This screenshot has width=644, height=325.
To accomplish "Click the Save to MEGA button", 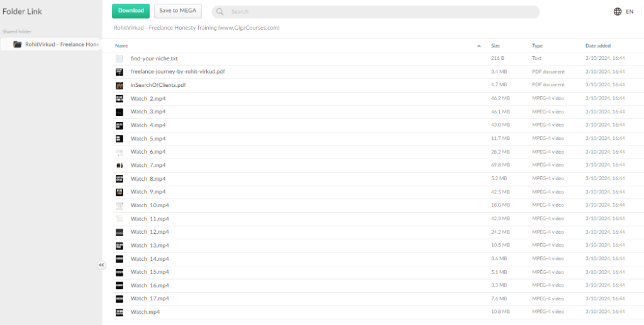I will (177, 11).
